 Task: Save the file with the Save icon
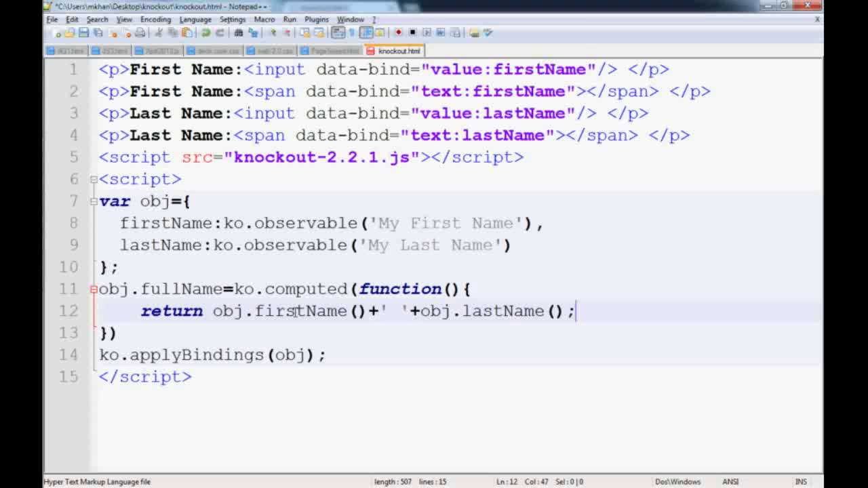(x=84, y=33)
